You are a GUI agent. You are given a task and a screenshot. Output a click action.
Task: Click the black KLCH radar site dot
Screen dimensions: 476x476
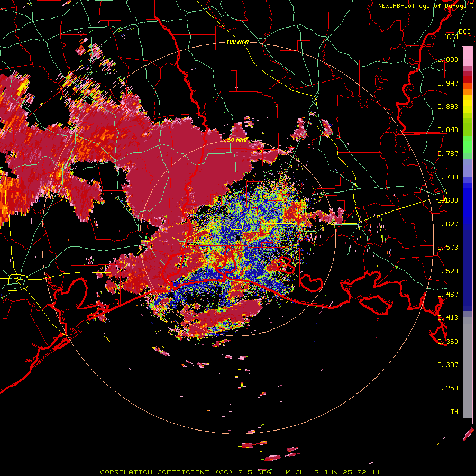pos(237,238)
